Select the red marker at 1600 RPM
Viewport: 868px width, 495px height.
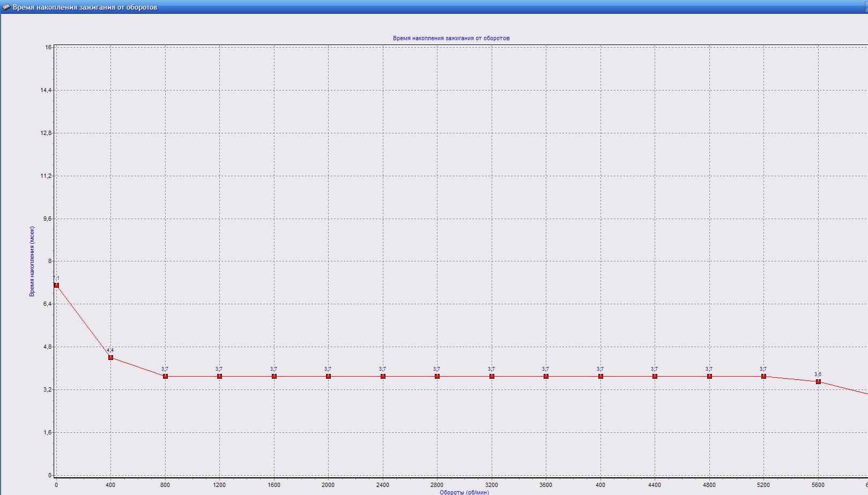pos(274,377)
